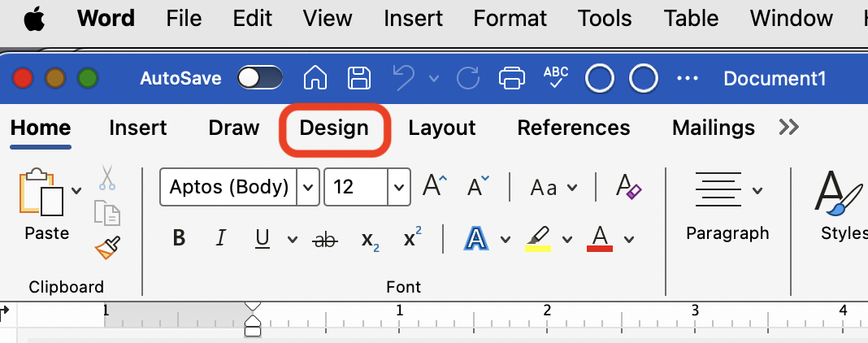Toggle underline formatting
This screenshot has width=868, height=343.
coord(263,239)
